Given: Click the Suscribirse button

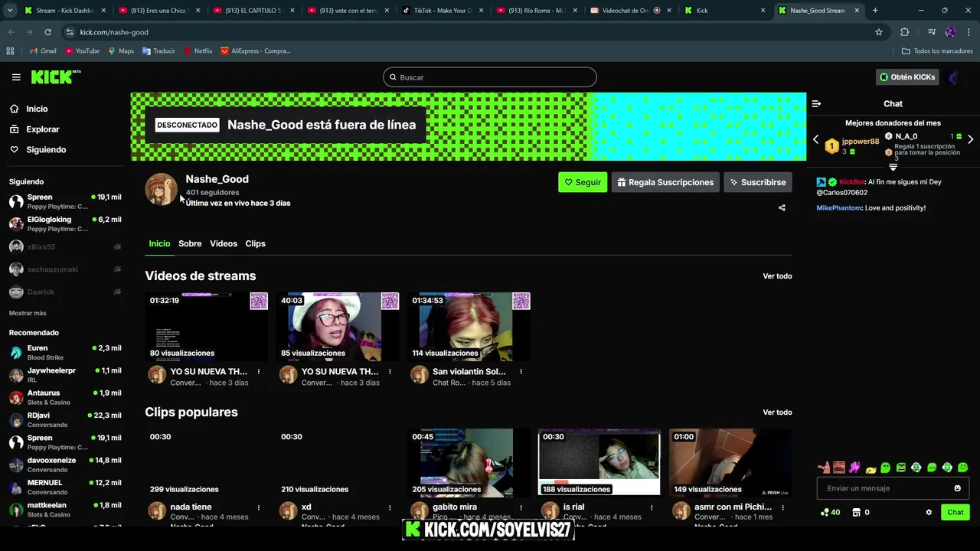Looking at the screenshot, I should (758, 182).
